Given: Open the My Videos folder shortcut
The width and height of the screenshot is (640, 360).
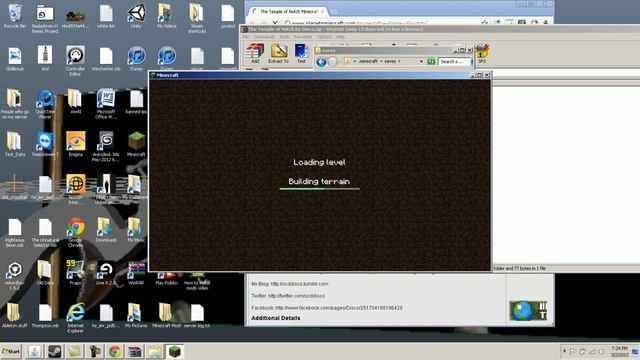Looking at the screenshot, I should click(x=167, y=16).
